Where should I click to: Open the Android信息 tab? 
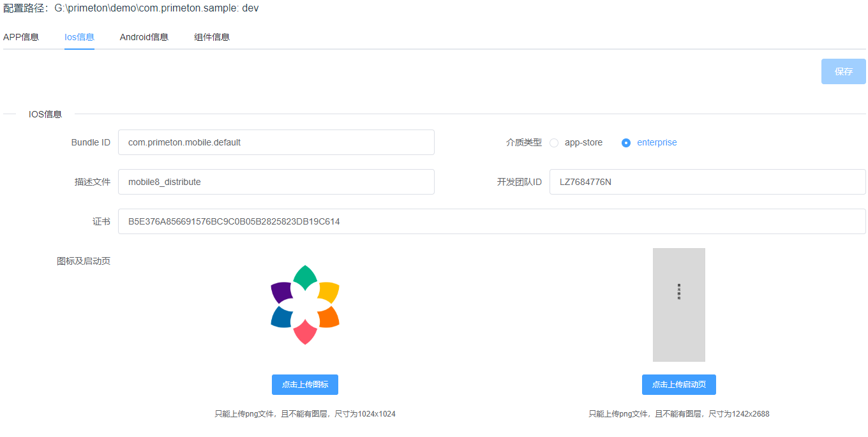144,37
